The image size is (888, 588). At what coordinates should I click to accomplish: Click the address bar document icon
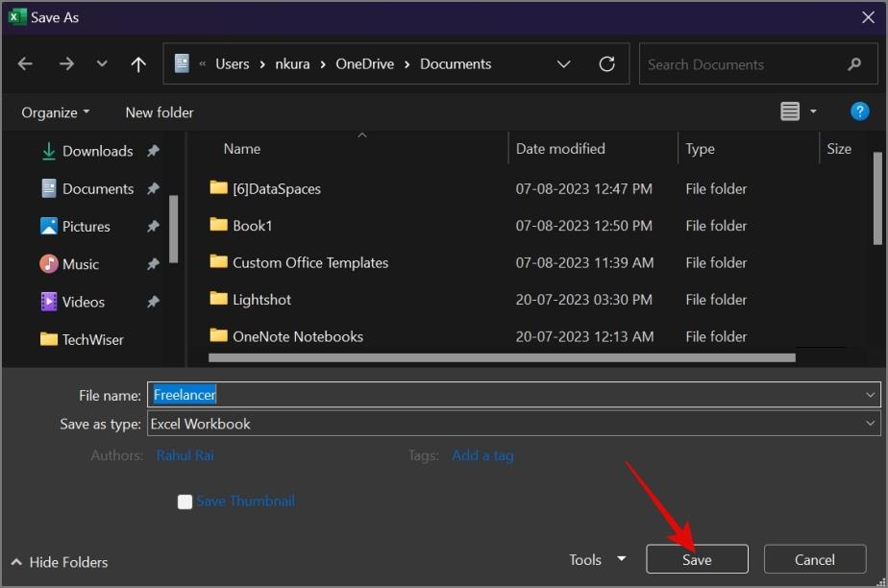(x=182, y=63)
